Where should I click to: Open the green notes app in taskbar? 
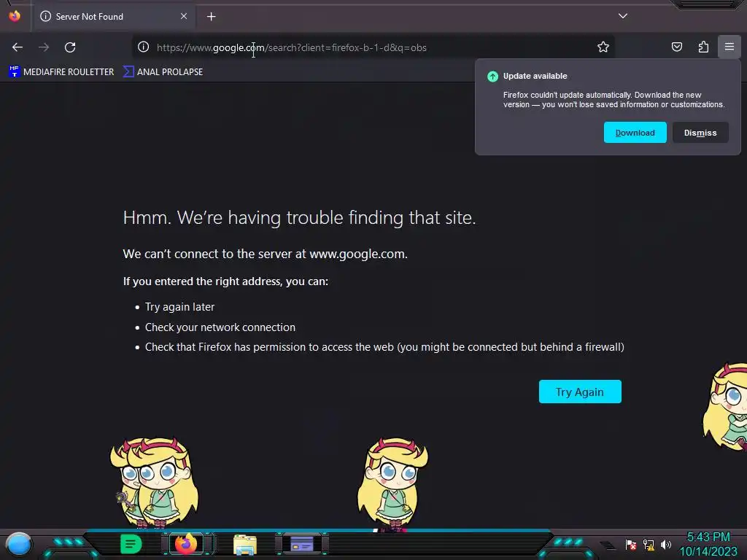pos(131,544)
